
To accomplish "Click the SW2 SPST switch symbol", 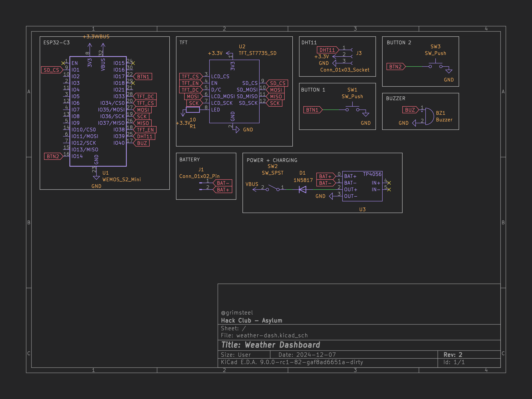I will 272,188.
